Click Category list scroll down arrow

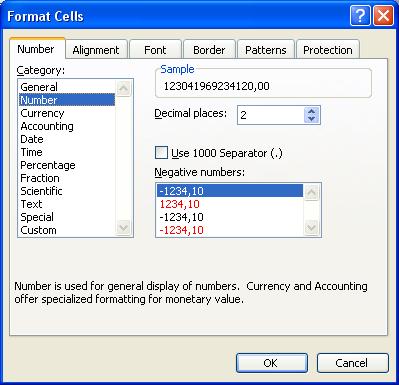pos(124,228)
